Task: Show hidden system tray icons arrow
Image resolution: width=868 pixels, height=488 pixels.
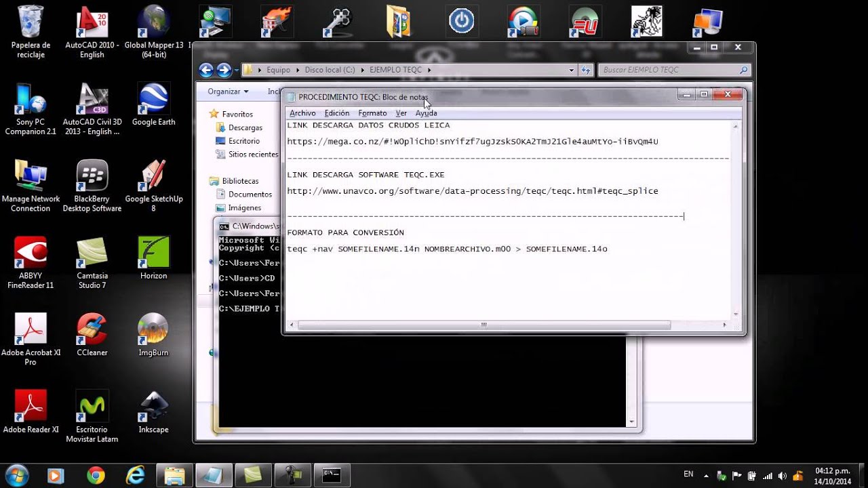Action: 706,476
